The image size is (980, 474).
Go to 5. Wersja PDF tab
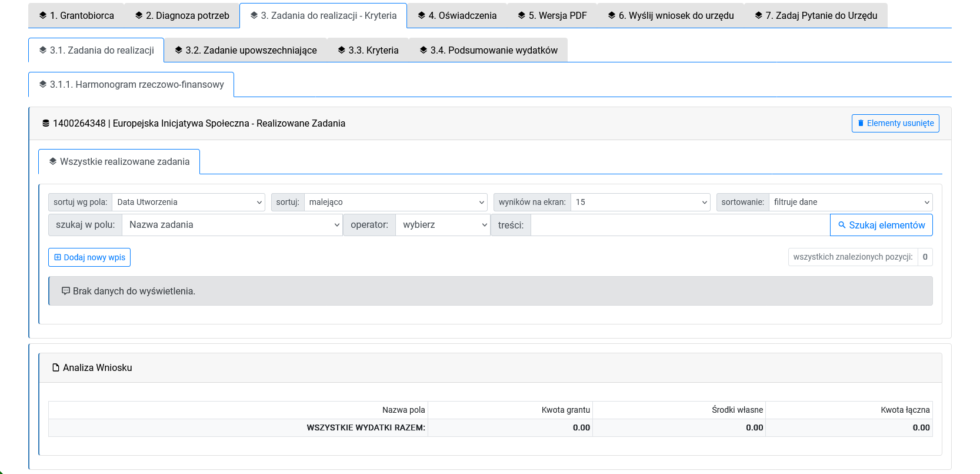(x=552, y=16)
